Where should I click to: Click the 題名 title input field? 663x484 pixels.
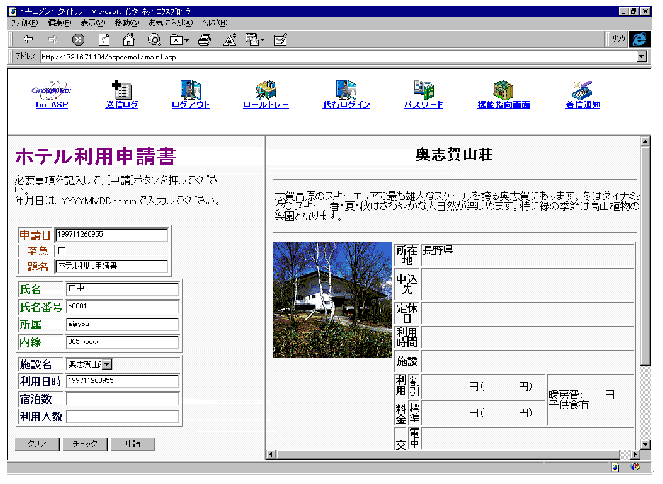tap(111, 266)
